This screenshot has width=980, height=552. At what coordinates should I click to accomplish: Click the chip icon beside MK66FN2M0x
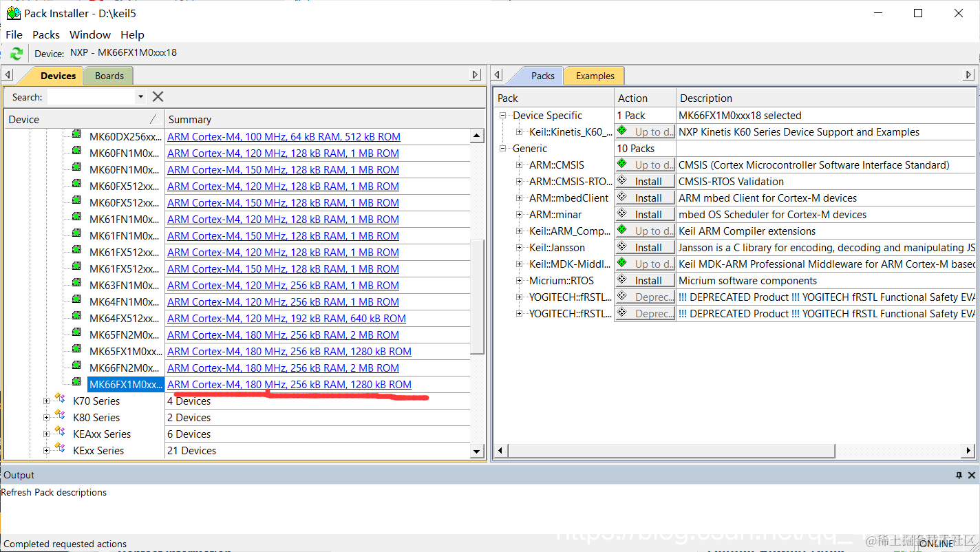pyautogui.click(x=76, y=367)
